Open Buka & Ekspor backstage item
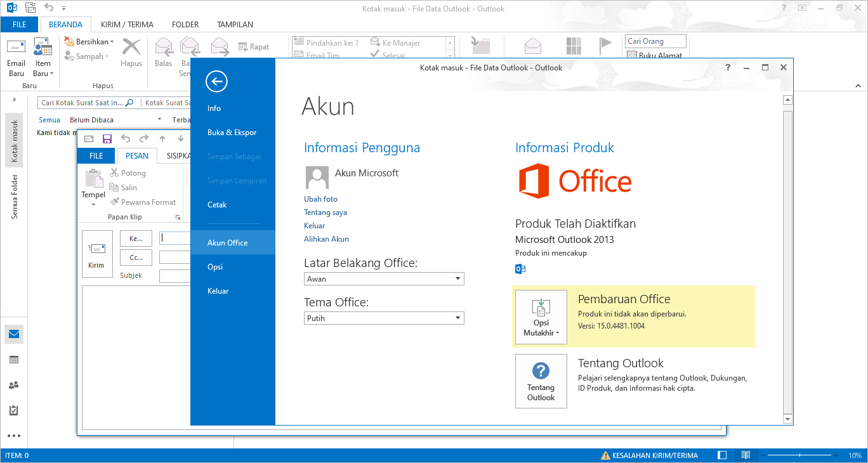Screen dimensions: 868x463 pyautogui.click(x=233, y=133)
